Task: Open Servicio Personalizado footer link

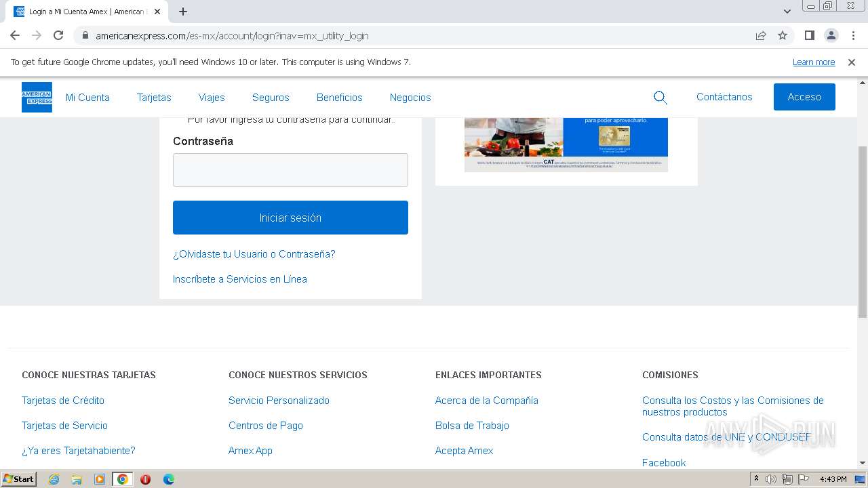Action: click(x=279, y=401)
